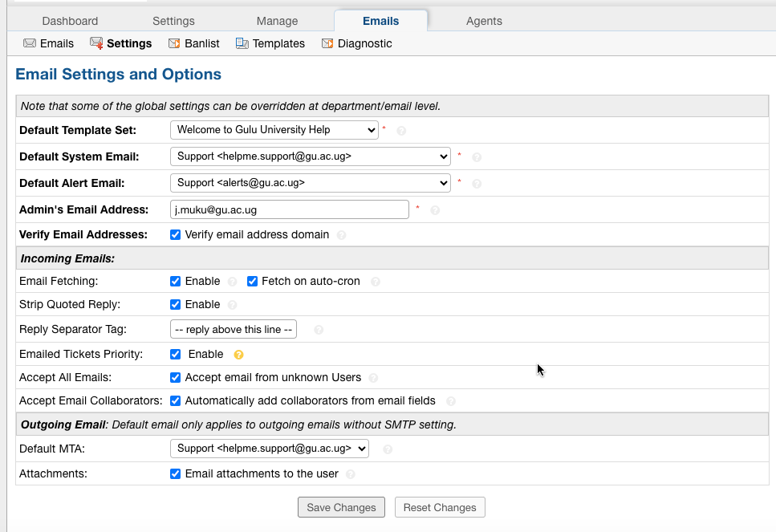This screenshot has height=532, width=776.
Task: Click the Banlist icon in submenu
Action: (174, 43)
